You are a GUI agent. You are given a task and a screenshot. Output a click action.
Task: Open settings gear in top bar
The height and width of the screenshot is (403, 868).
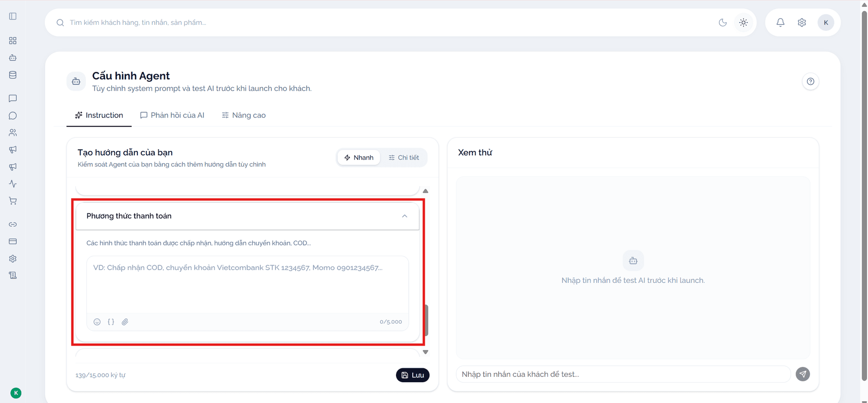(x=802, y=23)
